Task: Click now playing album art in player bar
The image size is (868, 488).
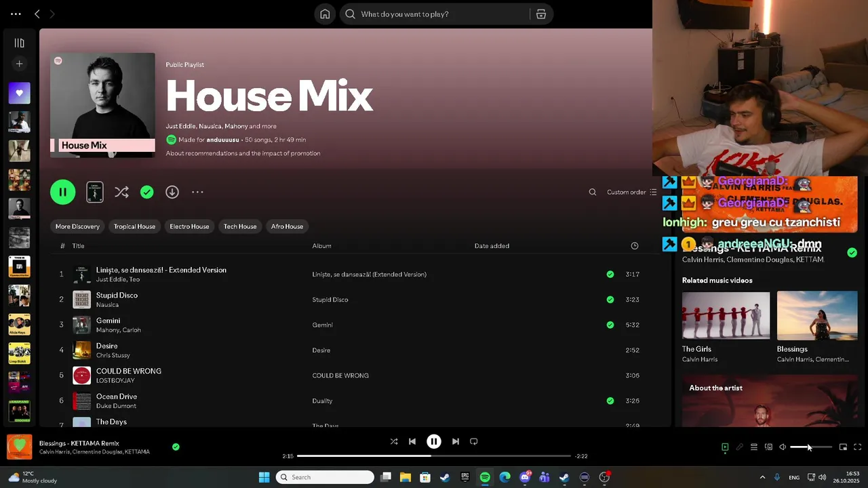Action: 20,447
